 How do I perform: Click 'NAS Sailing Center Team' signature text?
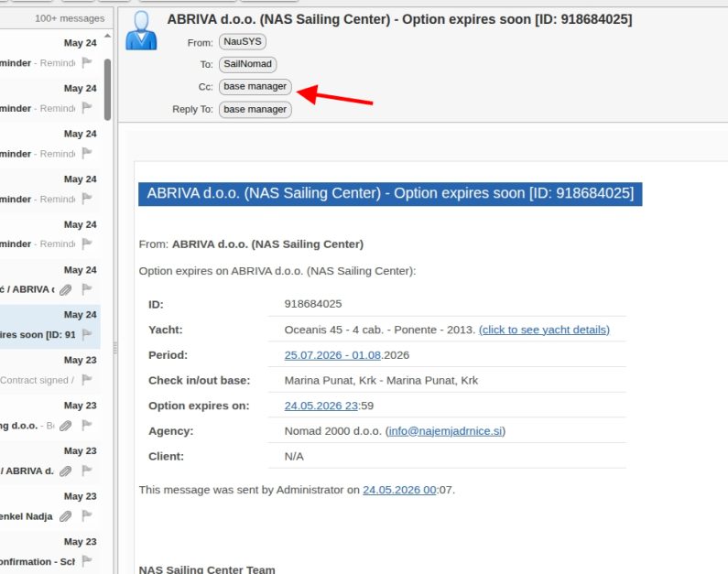(207, 569)
